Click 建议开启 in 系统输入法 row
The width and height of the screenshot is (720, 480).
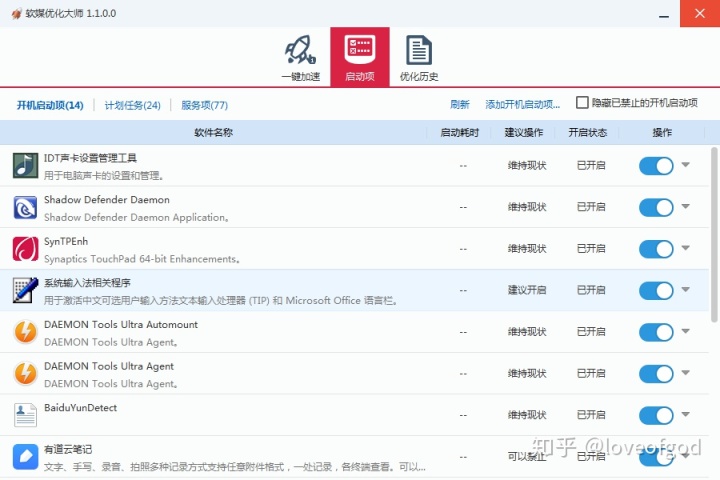click(x=527, y=290)
